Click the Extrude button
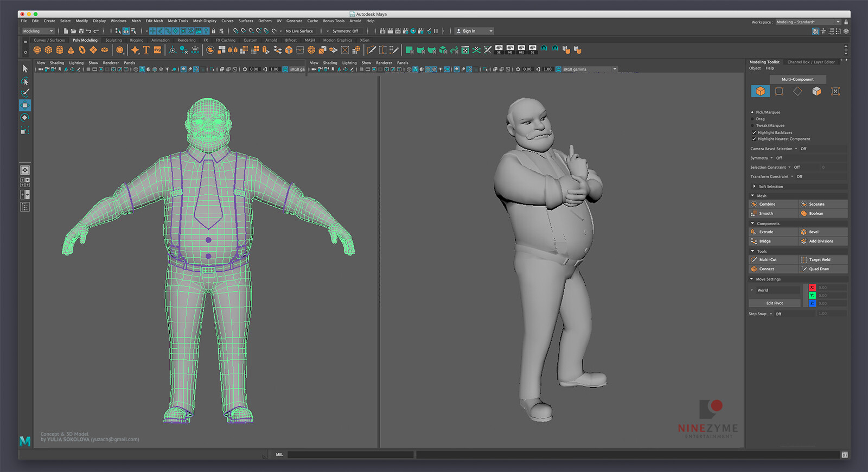Image resolution: width=868 pixels, height=472 pixels. pyautogui.click(x=773, y=232)
